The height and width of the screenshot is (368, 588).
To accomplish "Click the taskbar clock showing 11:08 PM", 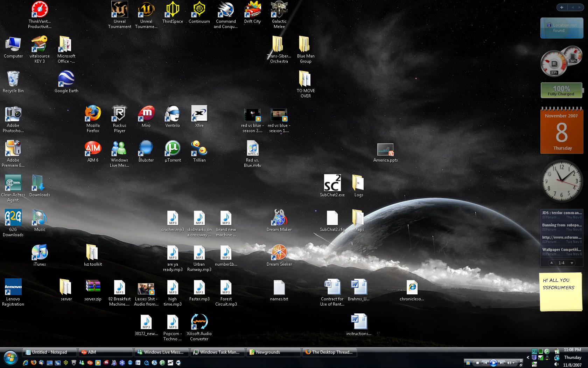I will click(572, 350).
